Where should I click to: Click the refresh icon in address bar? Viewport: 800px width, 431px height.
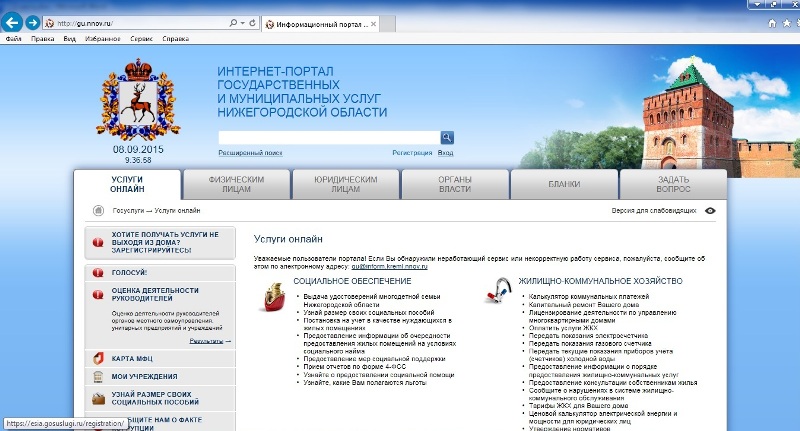(252, 23)
